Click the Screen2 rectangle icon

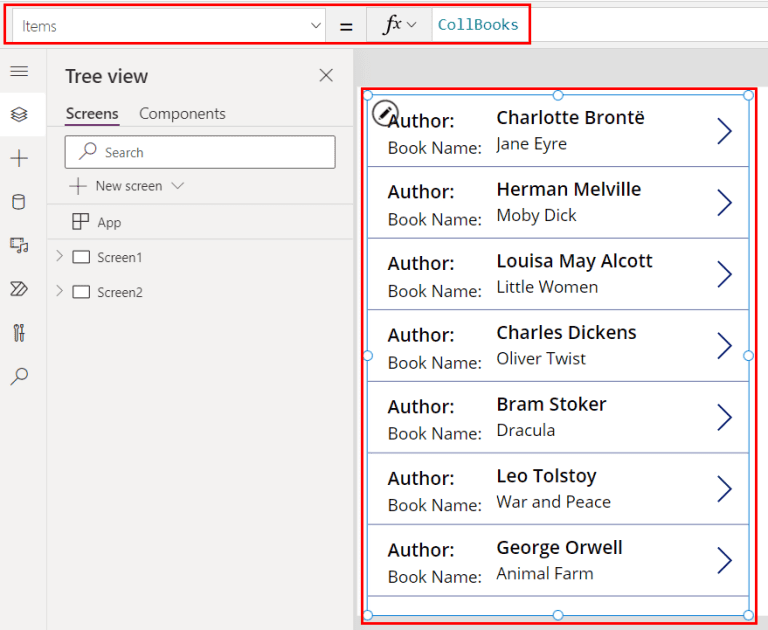(x=81, y=292)
